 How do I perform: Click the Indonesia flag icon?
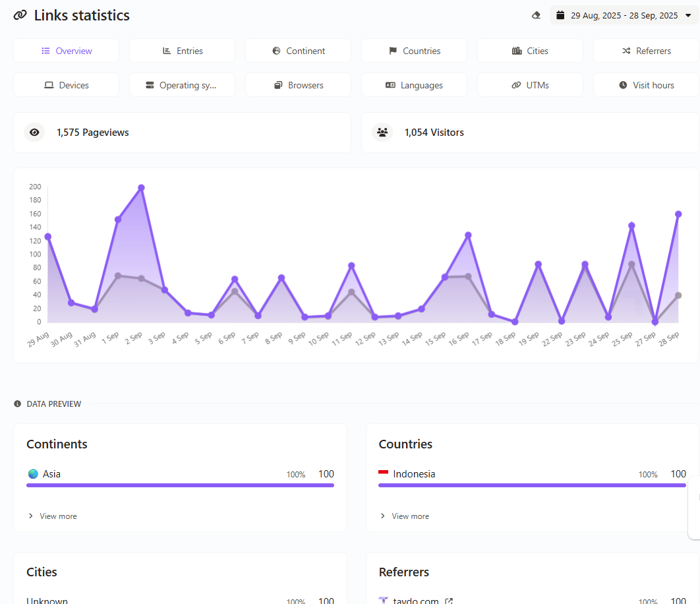point(383,473)
